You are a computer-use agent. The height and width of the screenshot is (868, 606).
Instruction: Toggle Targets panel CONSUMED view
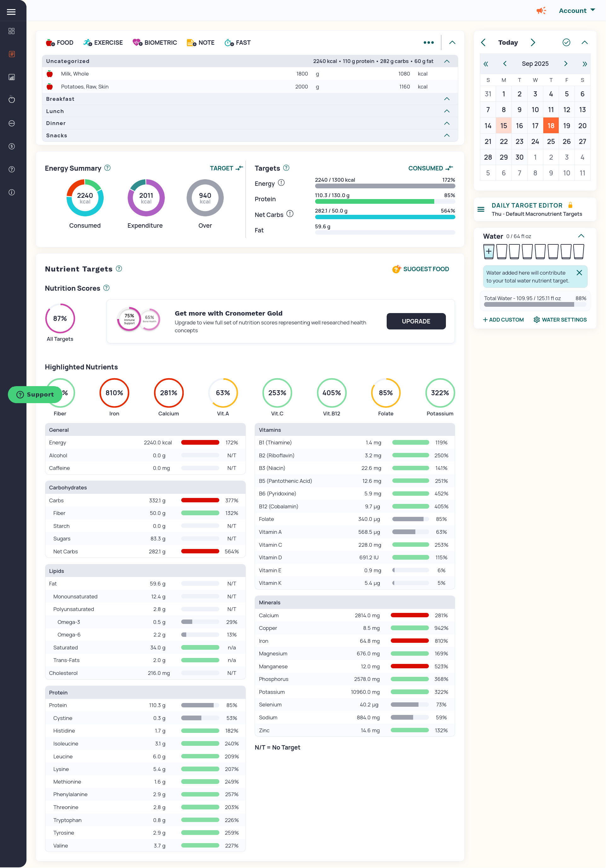[430, 168]
